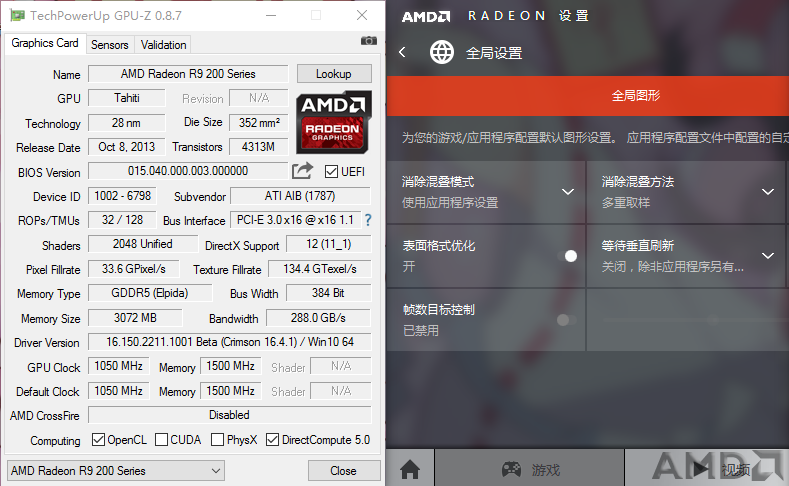Click the GPU Clock 1050 MHz value
The image size is (789, 486).
pos(118,366)
